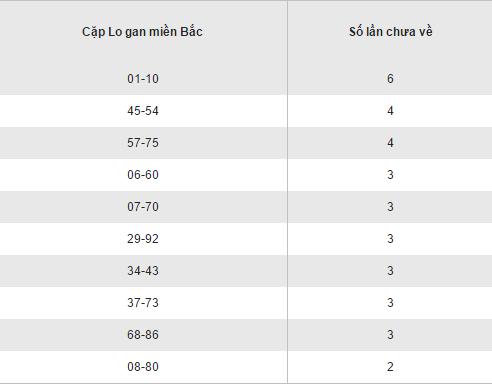Click the count 3 next to 29-92

coord(390,239)
